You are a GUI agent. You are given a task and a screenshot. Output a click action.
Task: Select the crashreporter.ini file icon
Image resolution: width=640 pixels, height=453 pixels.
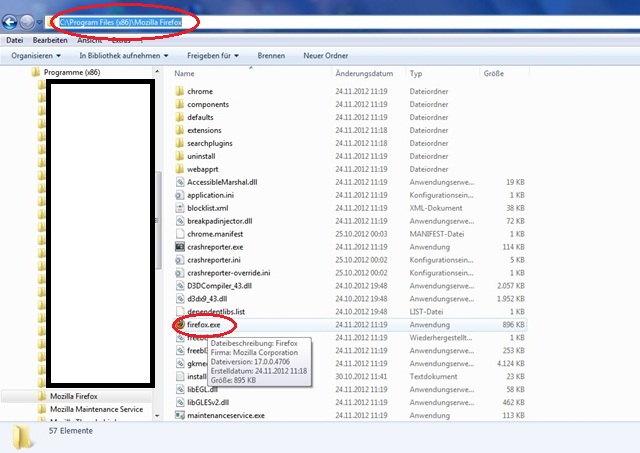tap(180, 260)
